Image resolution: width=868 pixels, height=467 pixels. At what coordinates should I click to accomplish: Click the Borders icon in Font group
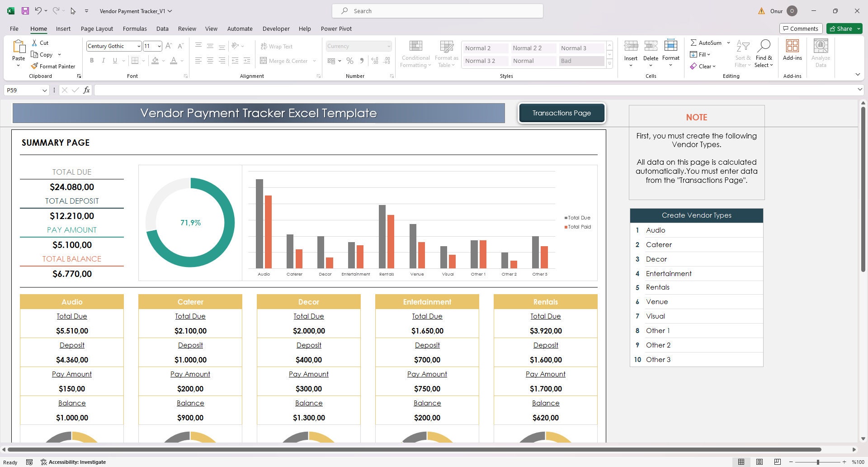coord(135,60)
